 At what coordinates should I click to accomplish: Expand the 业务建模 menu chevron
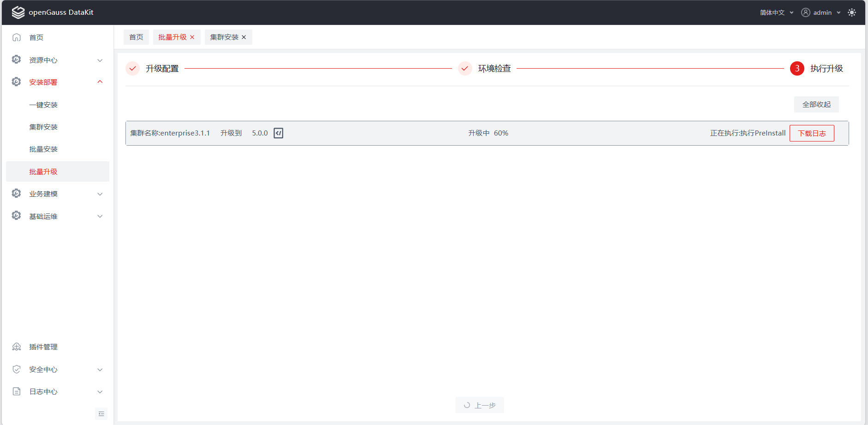100,194
